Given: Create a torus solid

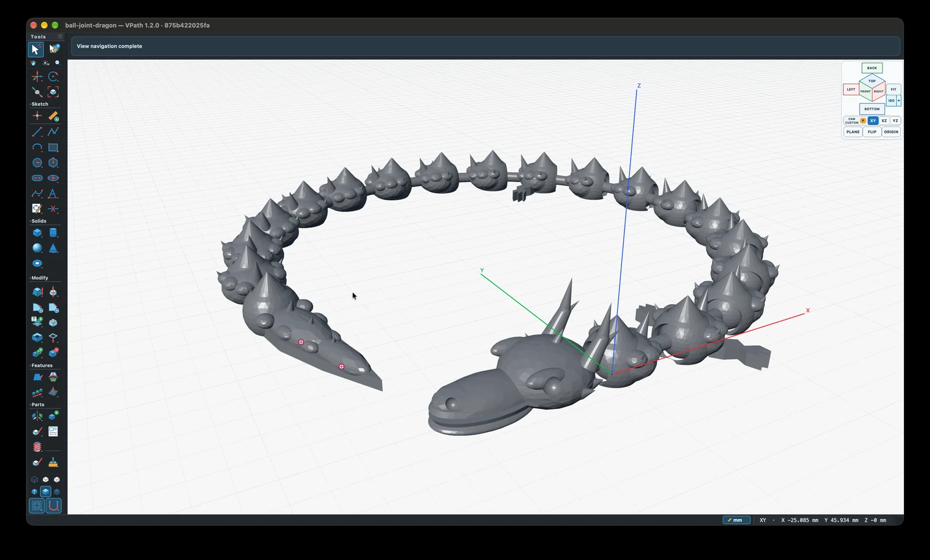Looking at the screenshot, I should point(37,263).
